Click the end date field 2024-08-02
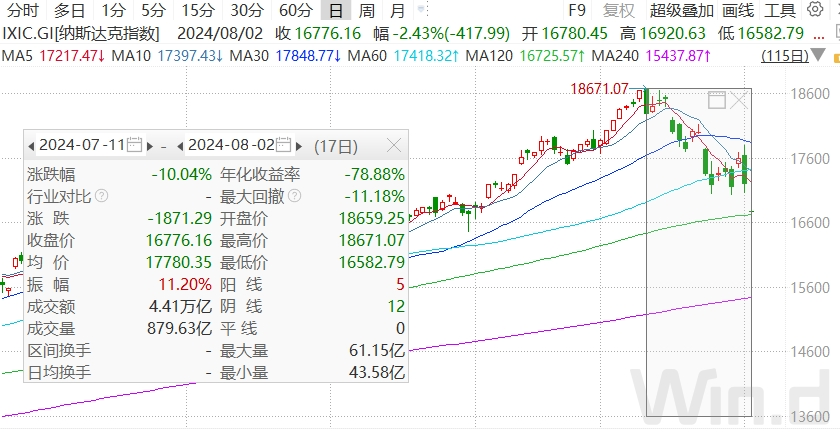The image size is (840, 435). (x=231, y=145)
